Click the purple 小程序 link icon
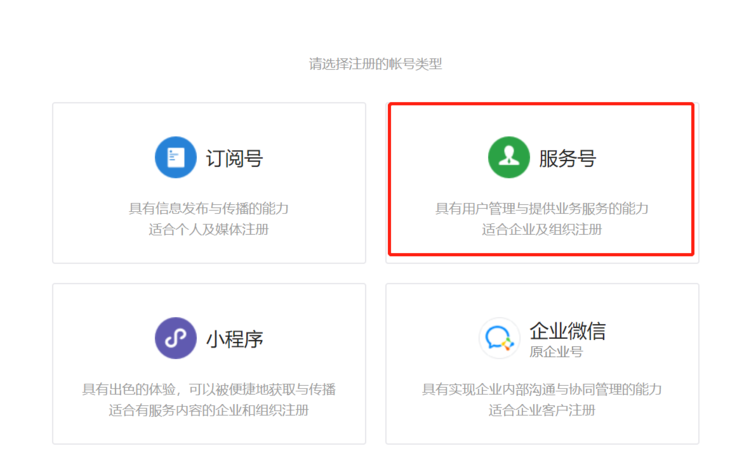730x465 pixels. tap(176, 338)
